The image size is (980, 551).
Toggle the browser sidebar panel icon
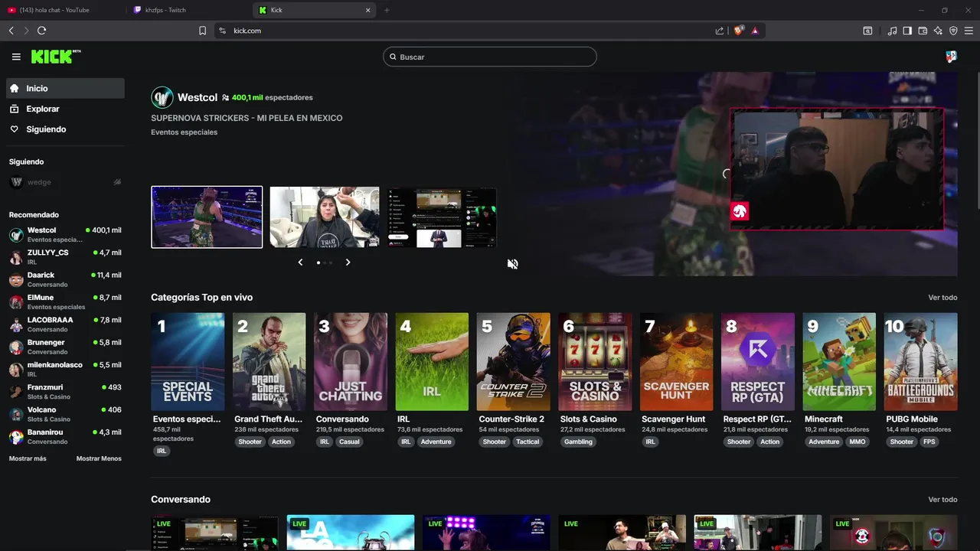[x=907, y=31]
